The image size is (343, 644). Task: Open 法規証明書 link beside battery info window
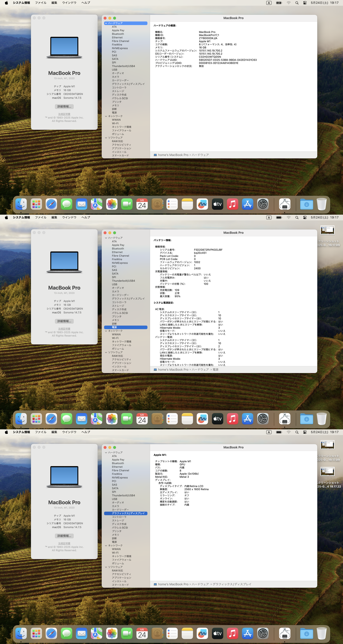(x=64, y=329)
